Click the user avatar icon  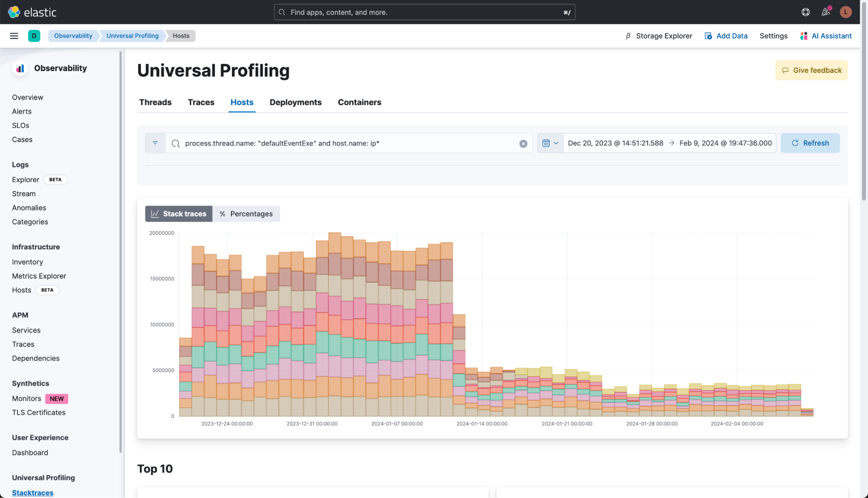(x=845, y=12)
